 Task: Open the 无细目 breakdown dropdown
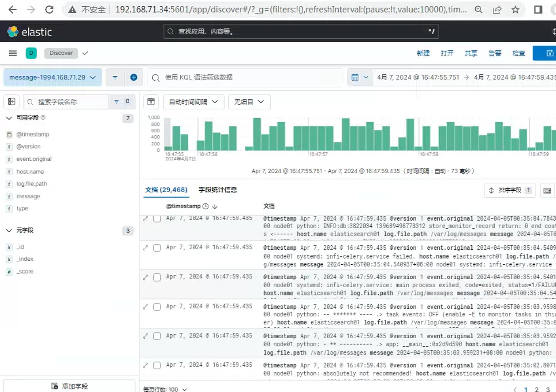[250, 102]
